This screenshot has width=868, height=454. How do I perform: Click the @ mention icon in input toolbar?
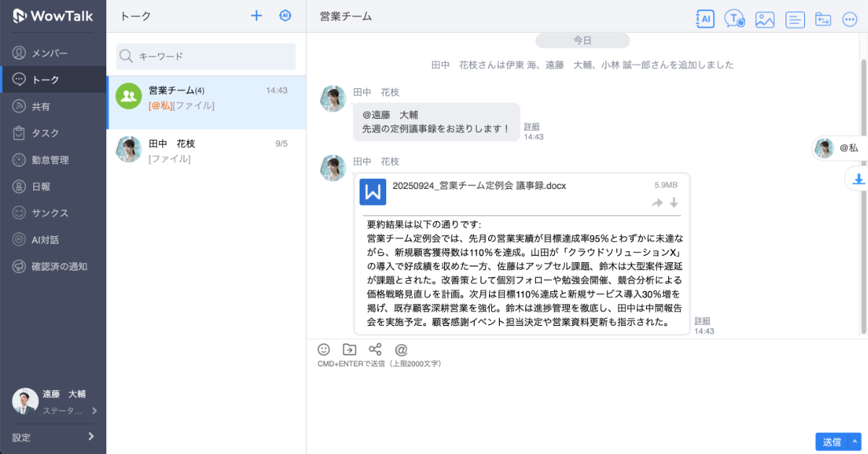pos(401,349)
